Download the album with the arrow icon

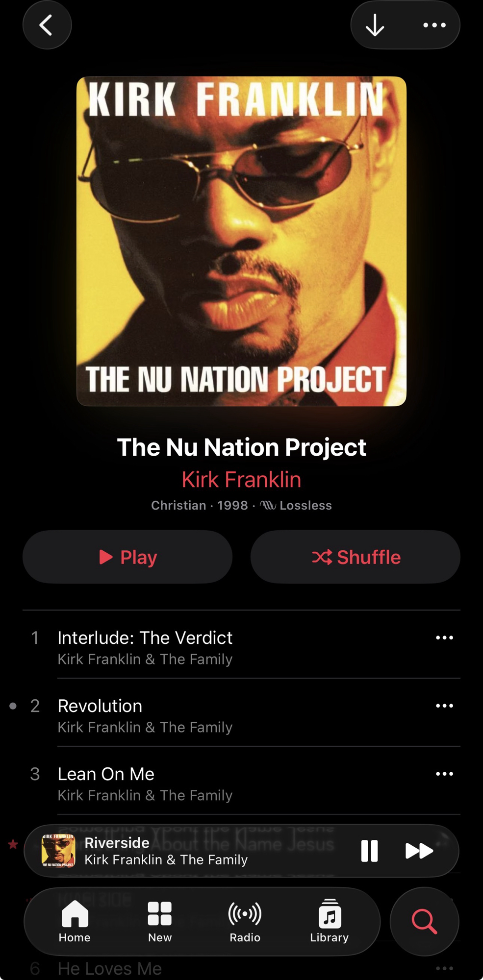click(375, 25)
